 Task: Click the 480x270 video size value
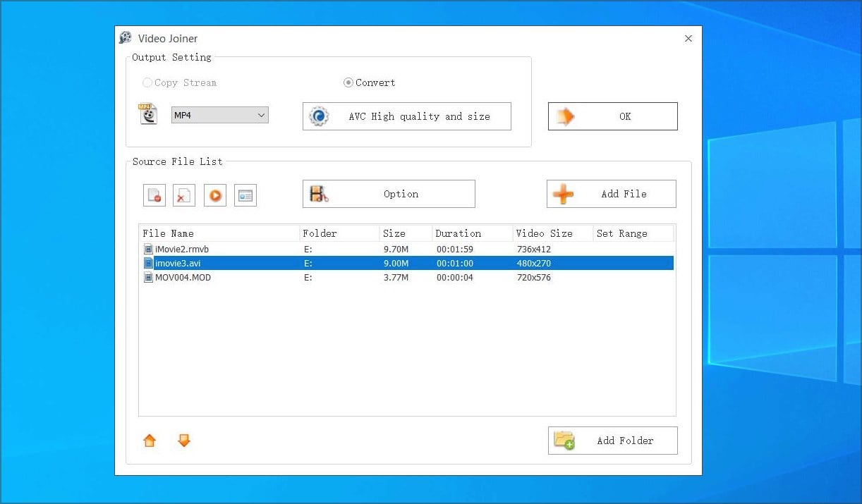click(534, 263)
